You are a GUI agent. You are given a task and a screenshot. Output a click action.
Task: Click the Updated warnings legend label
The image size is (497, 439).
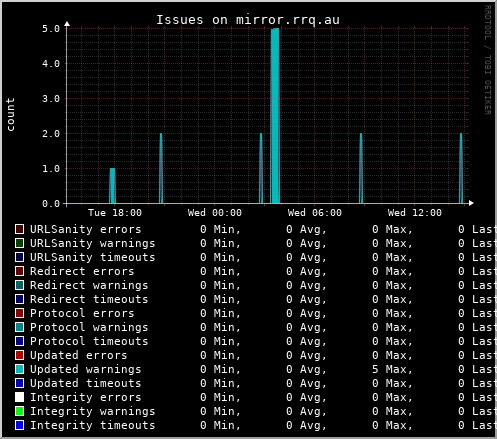click(86, 369)
